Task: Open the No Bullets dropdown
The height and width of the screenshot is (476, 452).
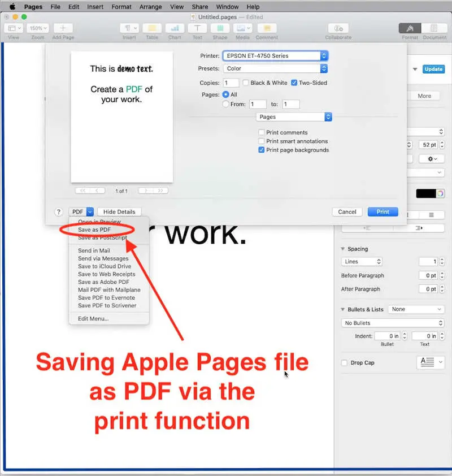Action: pyautogui.click(x=393, y=323)
